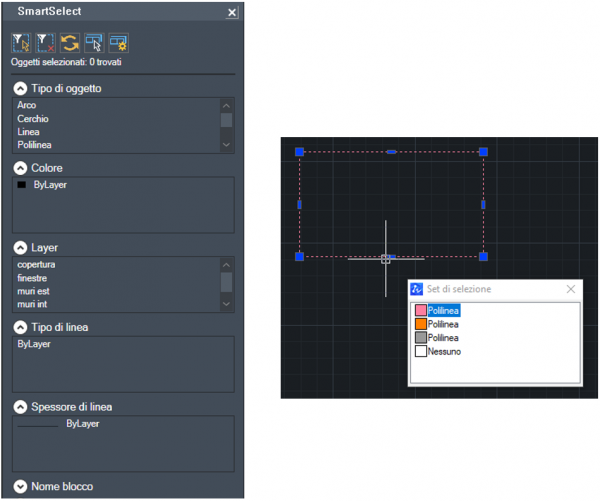Click the filter-and-remove selection icon
The height and width of the screenshot is (501, 600).
(46, 42)
